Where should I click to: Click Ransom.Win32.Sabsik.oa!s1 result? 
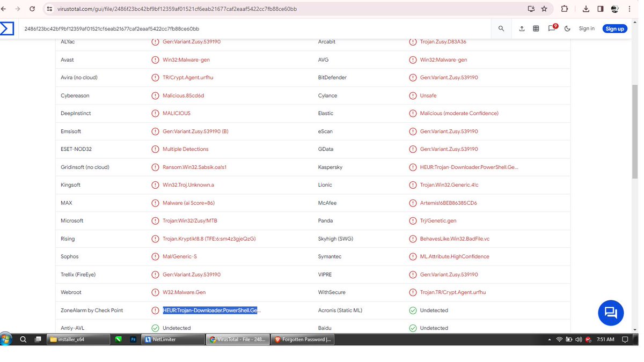click(195, 167)
